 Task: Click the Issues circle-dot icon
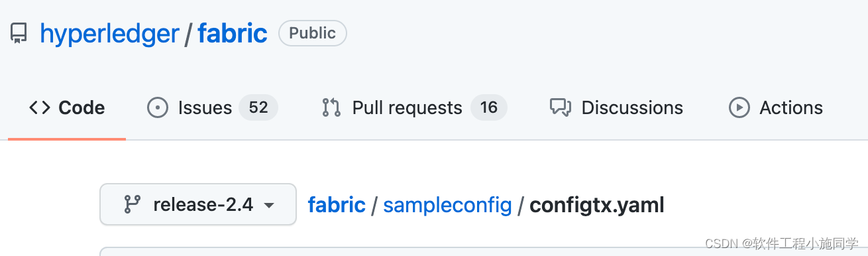(x=158, y=107)
